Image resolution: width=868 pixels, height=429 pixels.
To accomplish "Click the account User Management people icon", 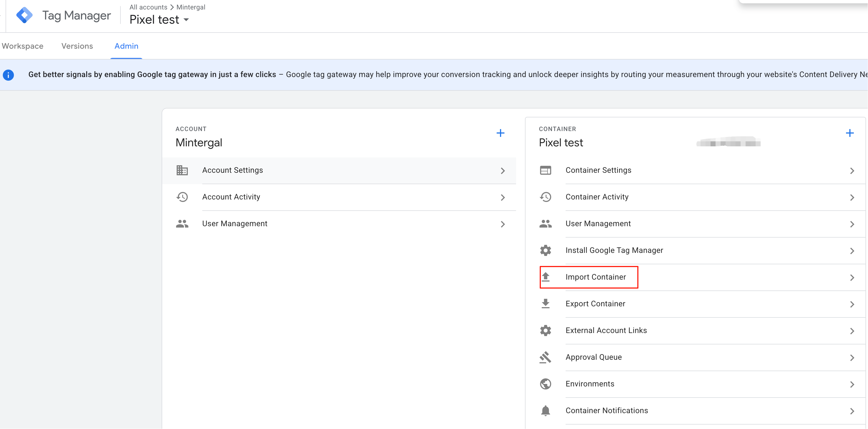I will point(182,224).
